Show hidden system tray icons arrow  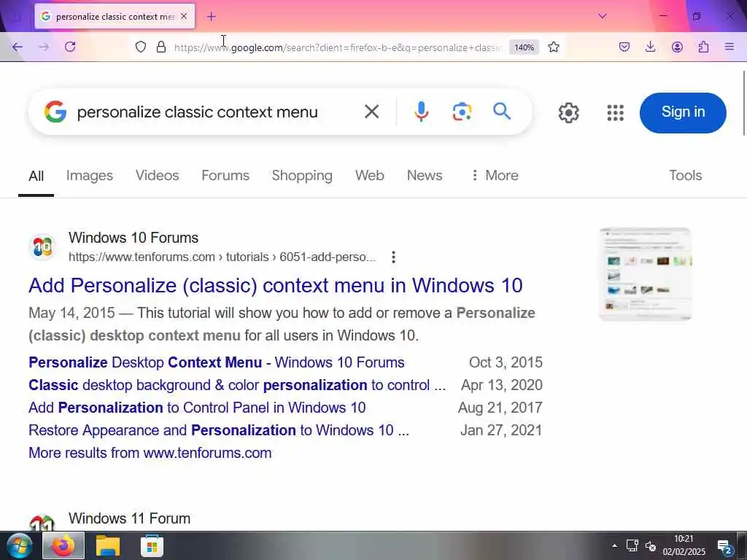tap(614, 545)
